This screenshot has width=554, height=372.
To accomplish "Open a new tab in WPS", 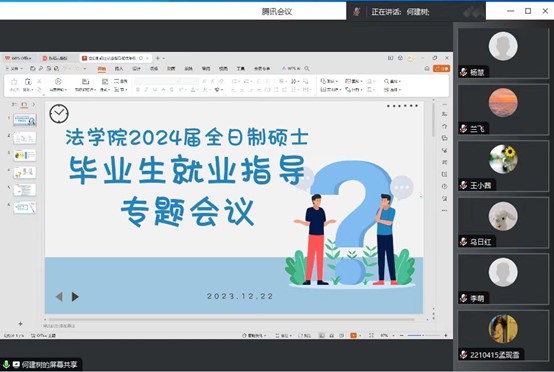I will 158,58.
